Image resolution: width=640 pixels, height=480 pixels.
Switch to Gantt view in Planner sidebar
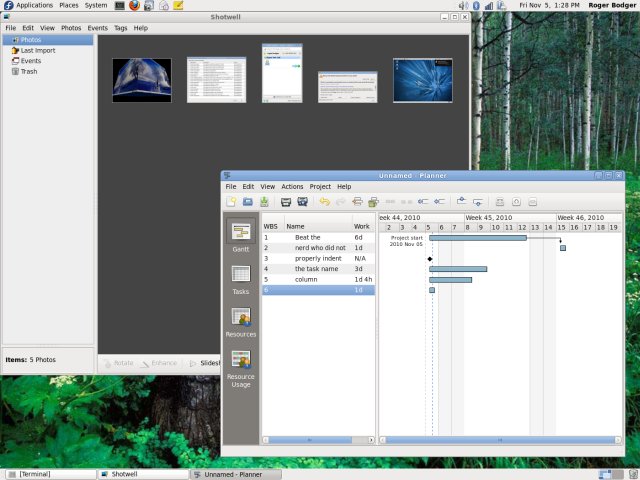click(x=240, y=233)
